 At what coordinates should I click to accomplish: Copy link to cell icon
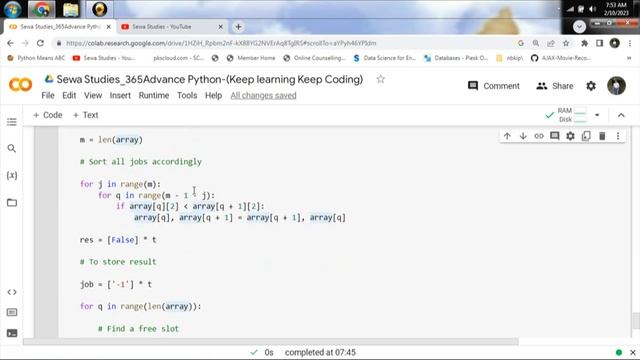pyautogui.click(x=539, y=136)
